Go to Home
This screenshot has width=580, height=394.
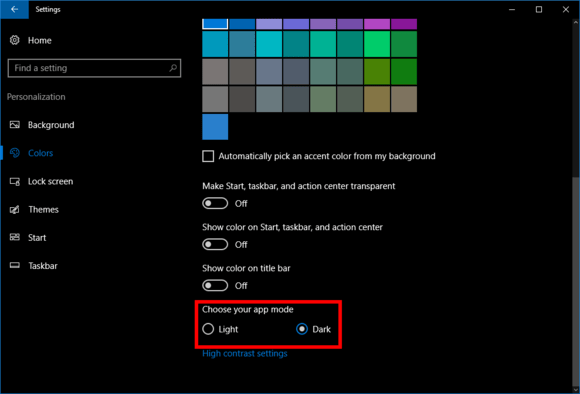(40, 40)
